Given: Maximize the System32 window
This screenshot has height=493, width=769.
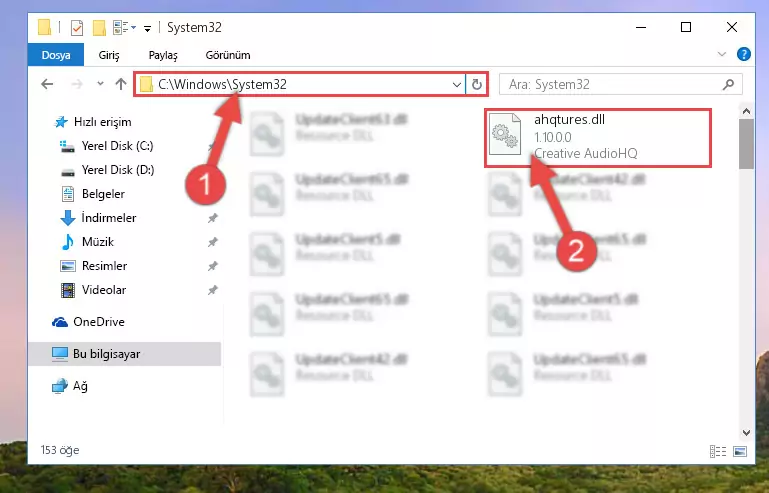Looking at the screenshot, I should coord(686,27).
